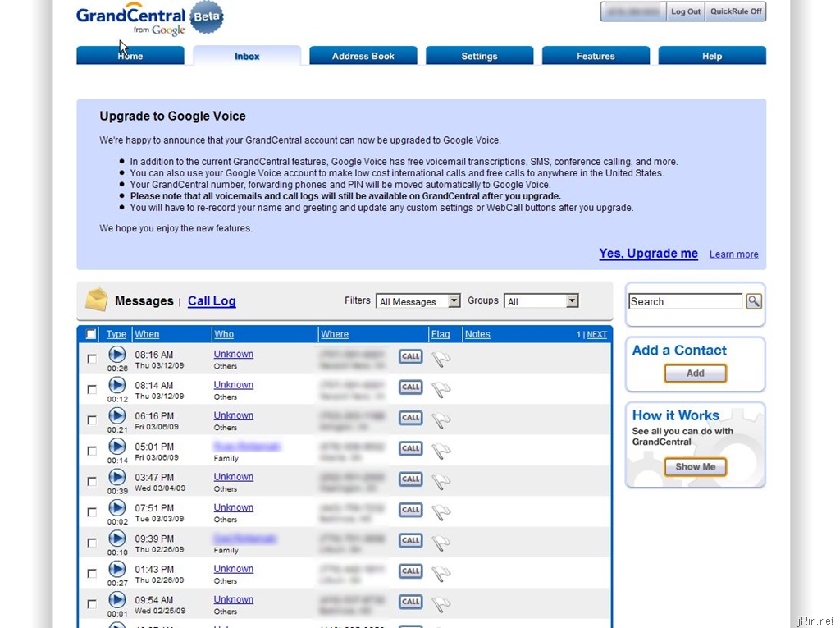This screenshot has width=840, height=628.
Task: Play the 08:16 AM Thu 03/12/09 voicemail
Action: 116,355
